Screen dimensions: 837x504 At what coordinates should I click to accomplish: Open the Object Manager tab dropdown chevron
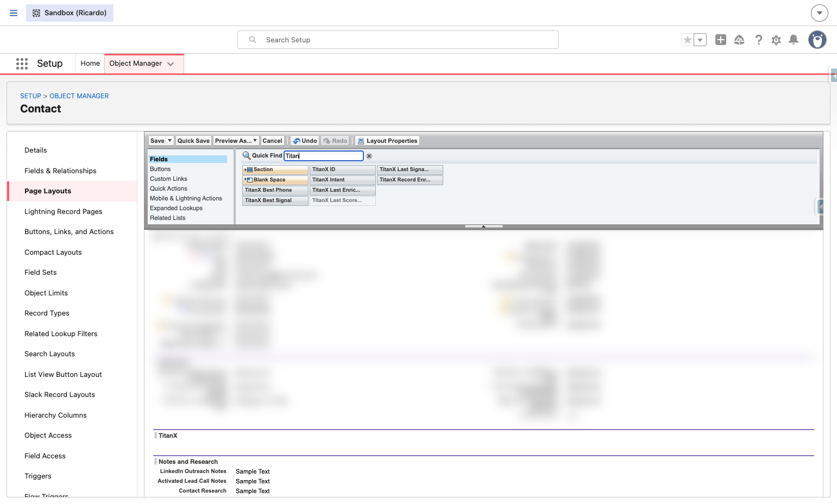click(x=171, y=64)
